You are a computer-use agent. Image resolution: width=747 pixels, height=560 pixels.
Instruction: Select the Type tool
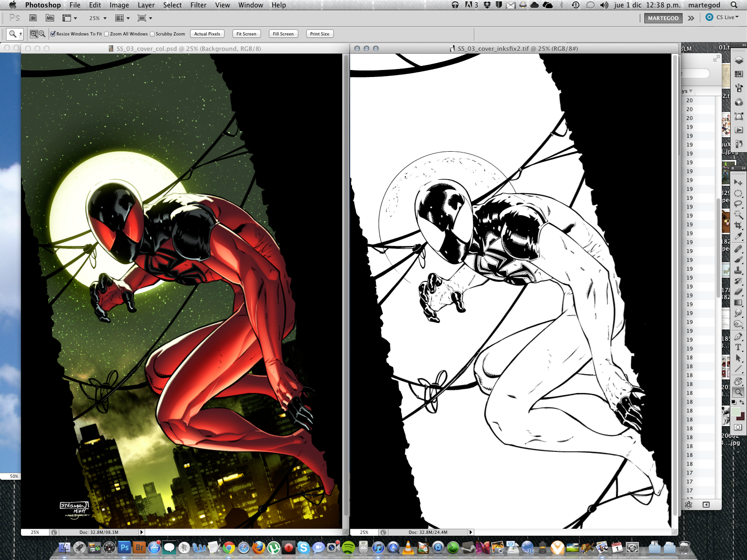coord(738,347)
